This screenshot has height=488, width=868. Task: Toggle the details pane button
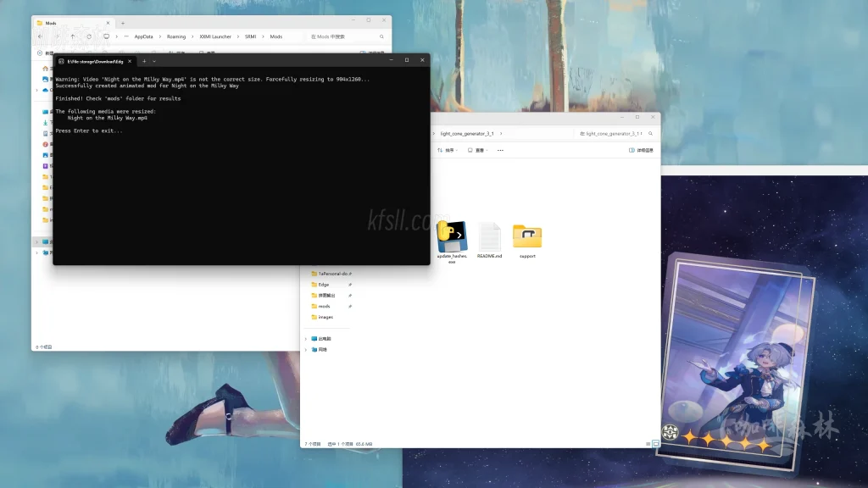[x=641, y=150]
